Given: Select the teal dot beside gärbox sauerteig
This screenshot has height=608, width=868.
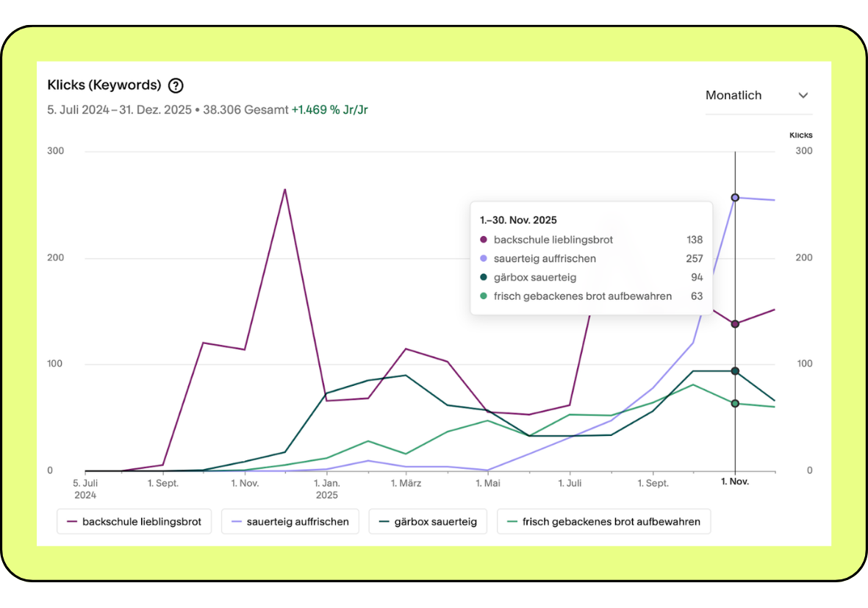Looking at the screenshot, I should [x=484, y=277].
